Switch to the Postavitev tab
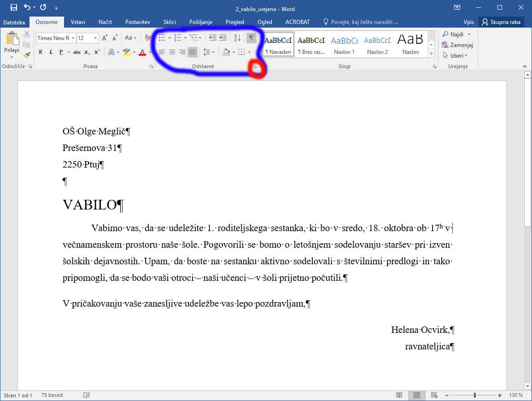The height and width of the screenshot is (401, 532). [x=138, y=22]
